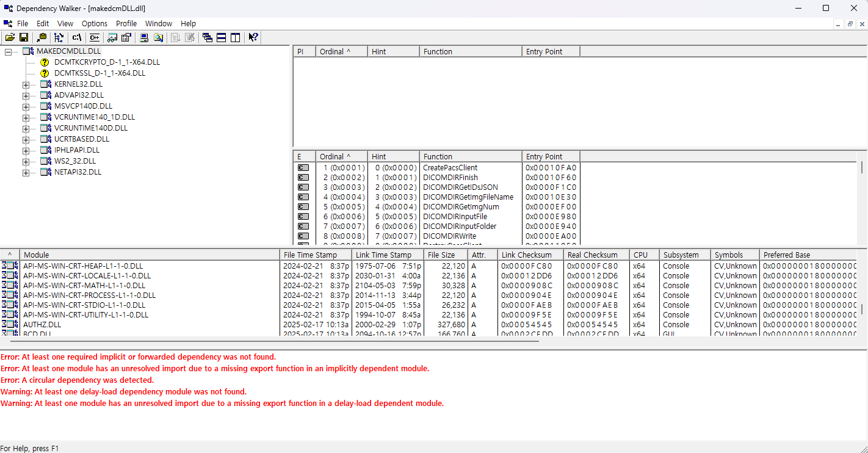Select the DCMTKSSL_D-1_1-X64.DLL missing module
The image size is (868, 453).
point(99,73)
